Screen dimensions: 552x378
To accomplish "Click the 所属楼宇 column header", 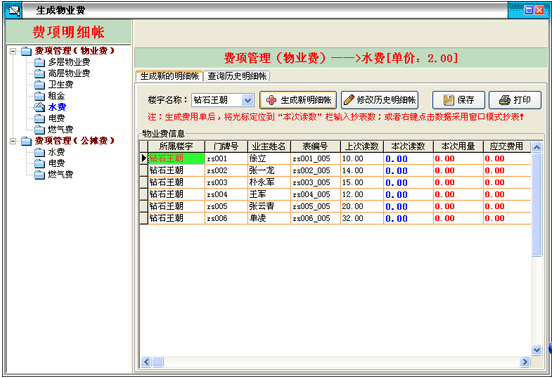I will point(176,146).
